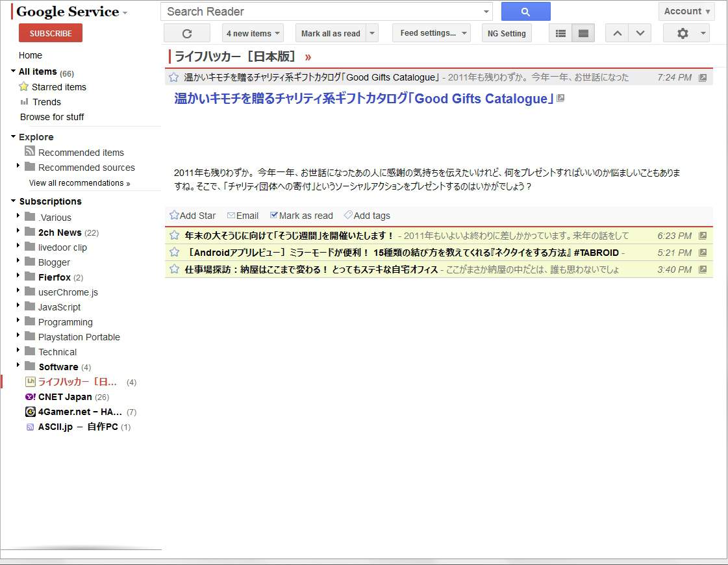Viewport: 728px width, 565px height.
Task: Collapse the Explore section
Action: [x=13, y=136]
